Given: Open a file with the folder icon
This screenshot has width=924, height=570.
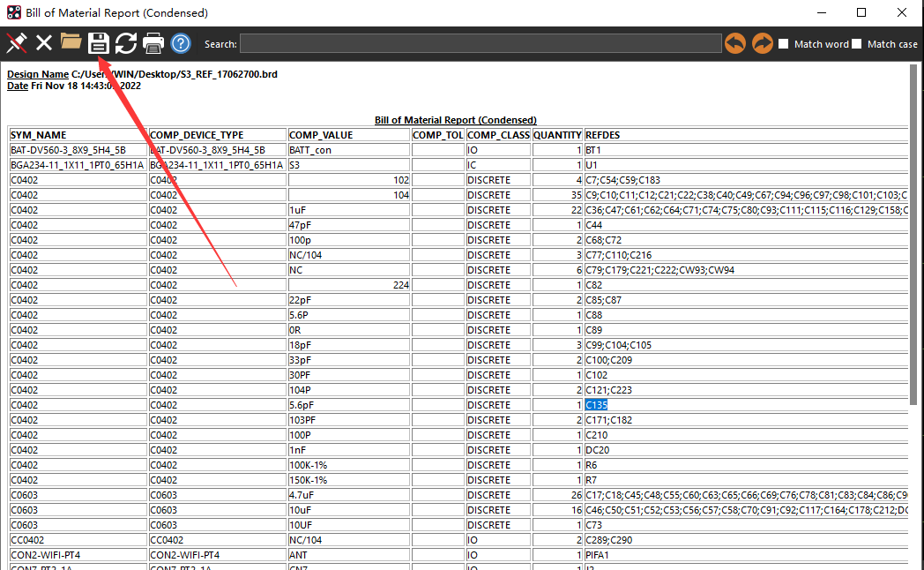Looking at the screenshot, I should pyautogui.click(x=71, y=41).
